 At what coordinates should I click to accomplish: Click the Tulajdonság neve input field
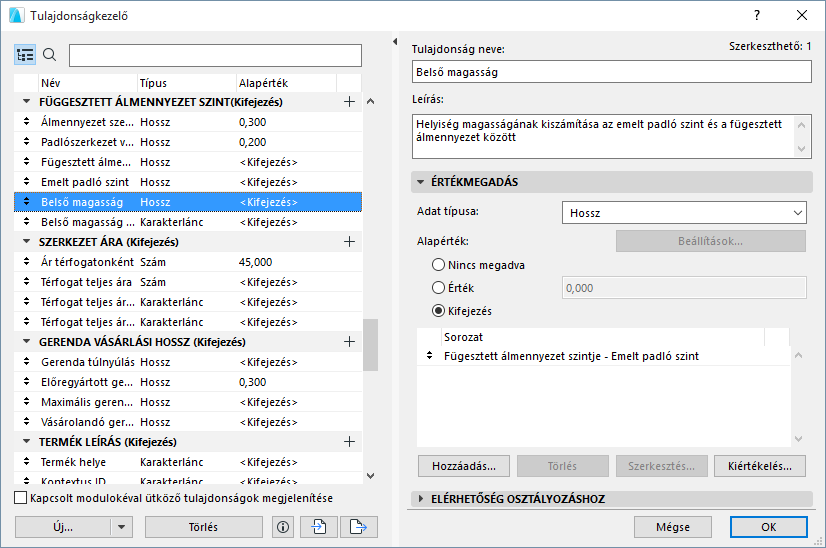tap(611, 72)
